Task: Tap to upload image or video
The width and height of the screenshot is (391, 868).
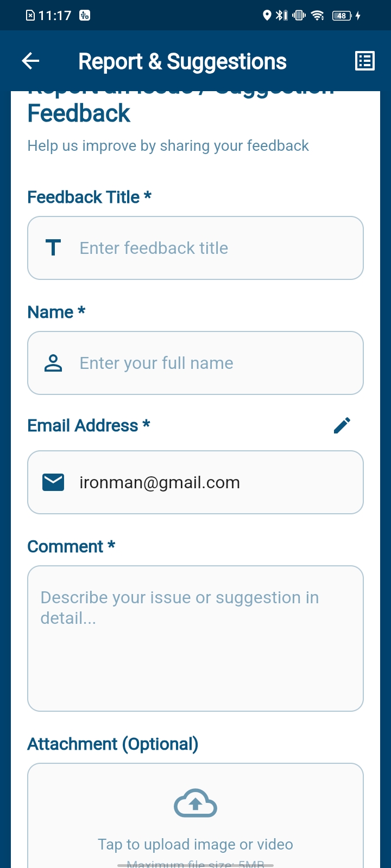Action: pyautogui.click(x=195, y=844)
